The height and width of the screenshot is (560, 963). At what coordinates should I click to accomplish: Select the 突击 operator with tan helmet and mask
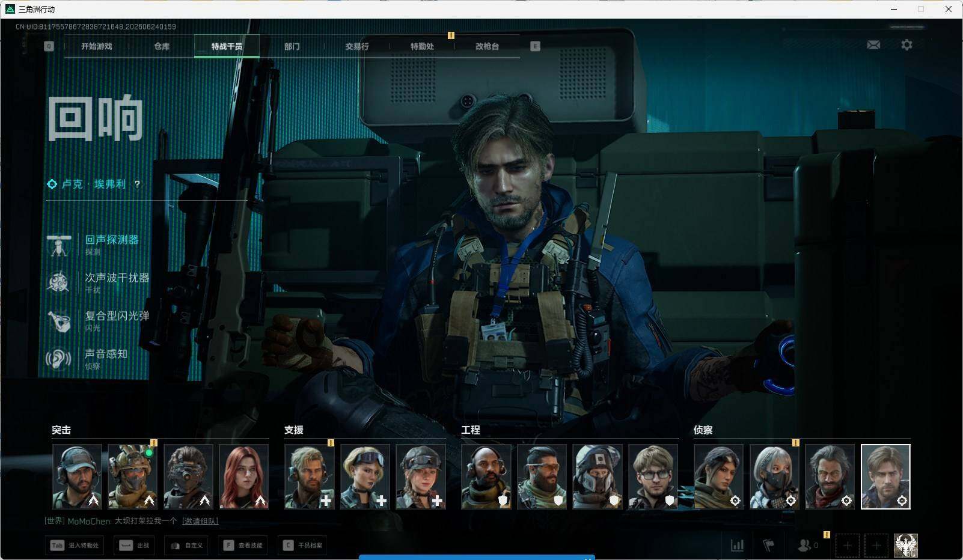(x=132, y=476)
